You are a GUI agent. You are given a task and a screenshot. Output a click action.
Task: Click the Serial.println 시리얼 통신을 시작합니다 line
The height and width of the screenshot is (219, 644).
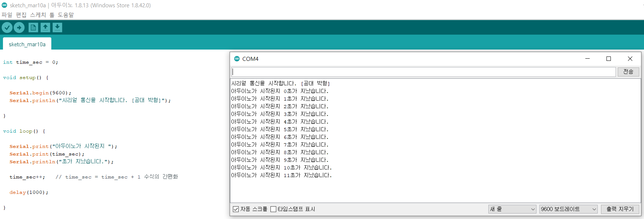pyautogui.click(x=90, y=100)
